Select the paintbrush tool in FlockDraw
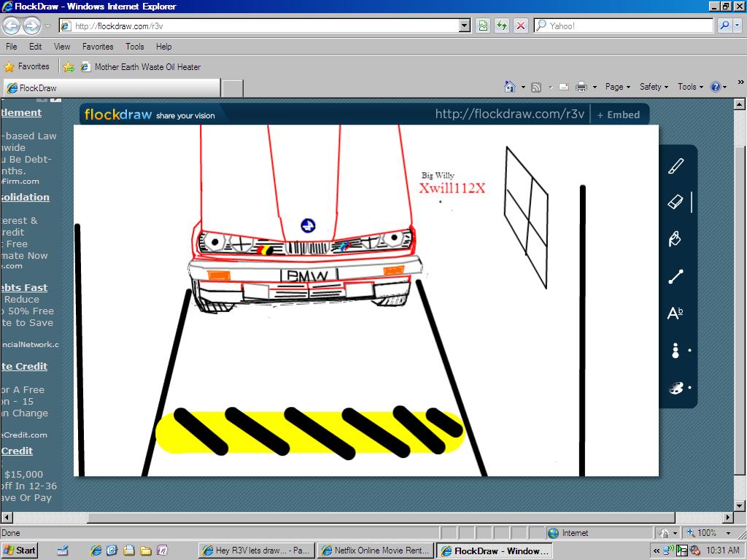Screen dimensions: 747x560 [x=676, y=166]
